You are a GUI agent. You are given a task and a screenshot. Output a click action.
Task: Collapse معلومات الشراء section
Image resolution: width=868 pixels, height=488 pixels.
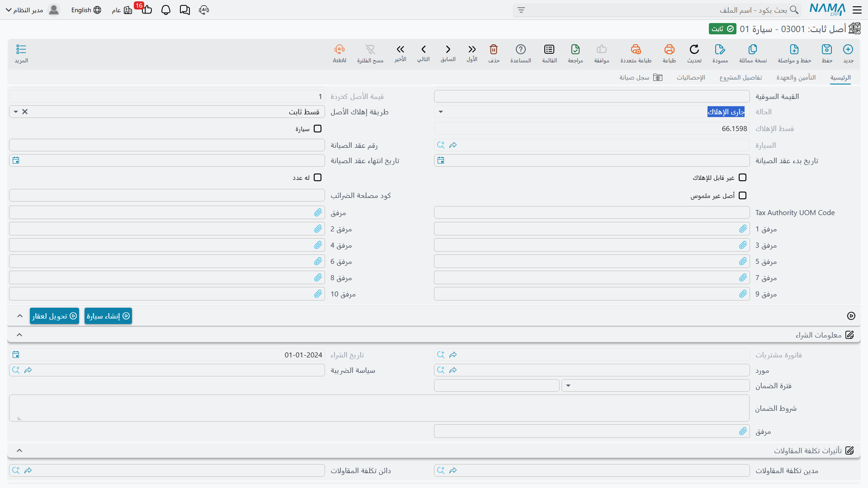[x=19, y=335]
